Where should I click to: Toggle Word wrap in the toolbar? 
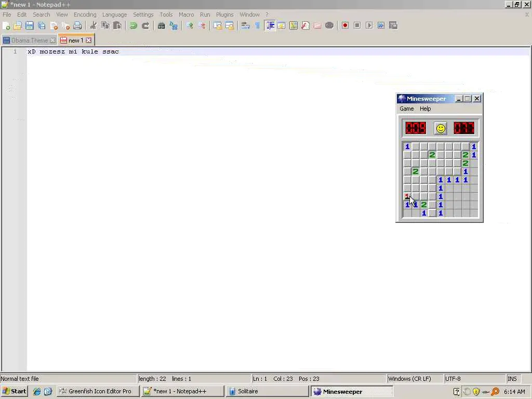click(245, 25)
